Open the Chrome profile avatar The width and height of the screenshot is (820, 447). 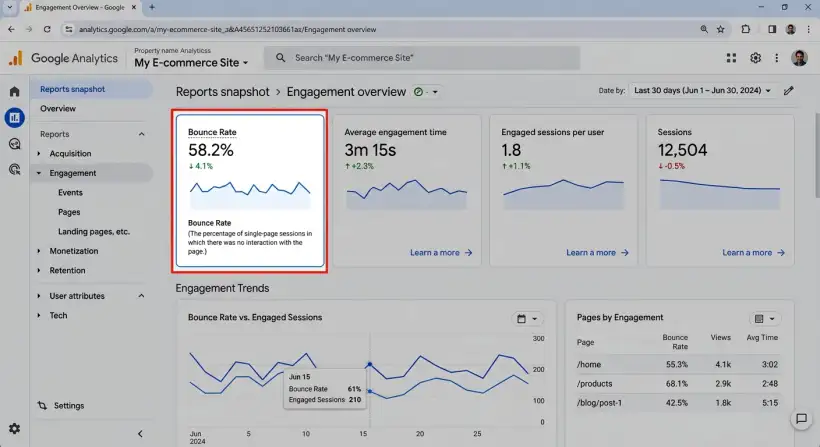[x=791, y=29]
